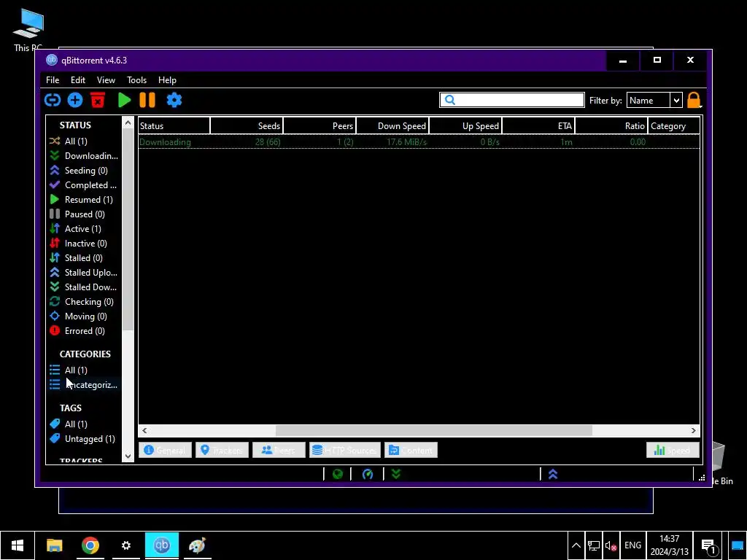Select the Downloading torrent row
747x560 pixels.
point(419,142)
